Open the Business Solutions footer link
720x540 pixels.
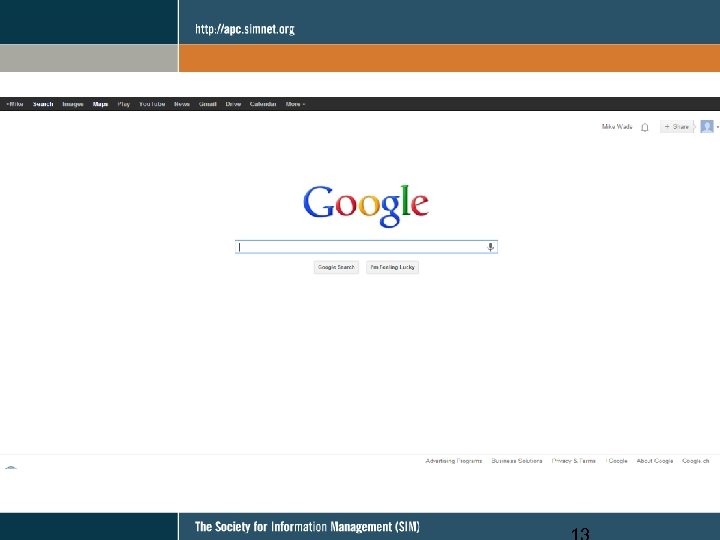(x=517, y=461)
